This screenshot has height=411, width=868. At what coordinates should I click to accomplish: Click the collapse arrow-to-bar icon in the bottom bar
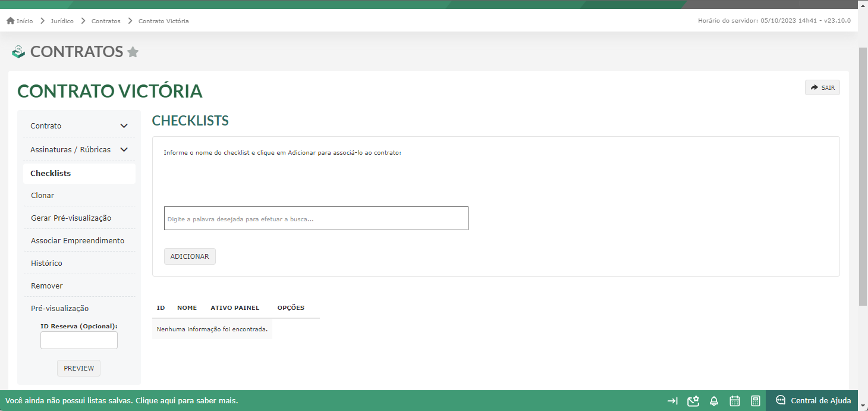click(x=672, y=401)
